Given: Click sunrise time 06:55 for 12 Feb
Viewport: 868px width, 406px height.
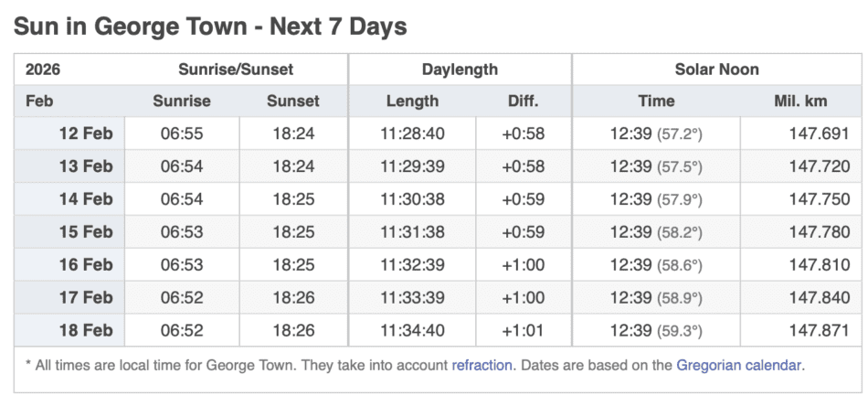Looking at the screenshot, I should [x=181, y=134].
